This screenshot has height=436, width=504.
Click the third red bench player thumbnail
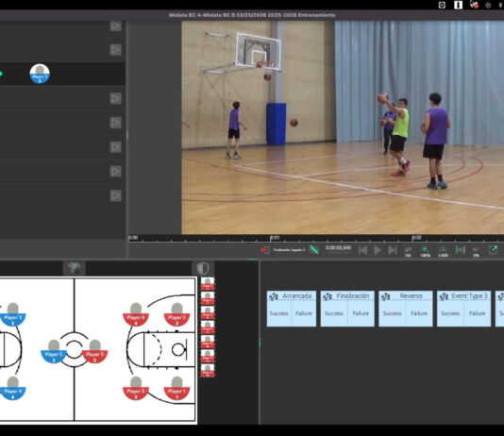pos(208,312)
